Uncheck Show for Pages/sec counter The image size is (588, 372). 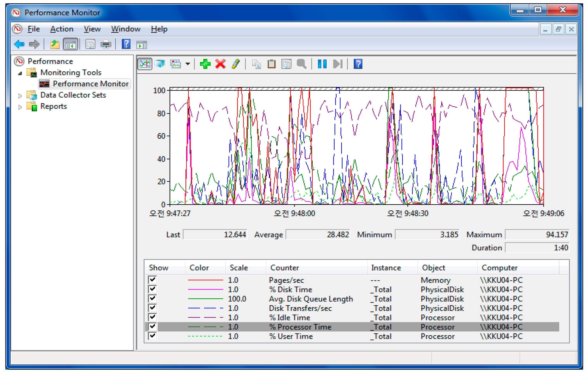[152, 280]
